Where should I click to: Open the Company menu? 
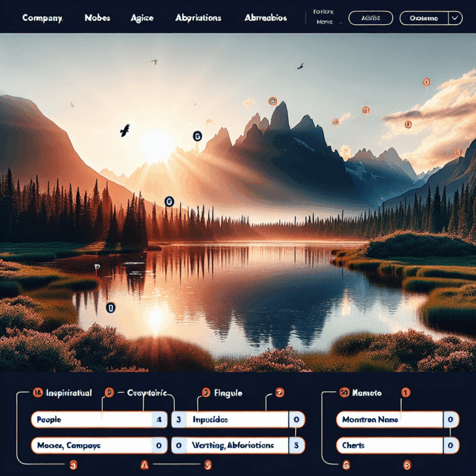[42, 18]
